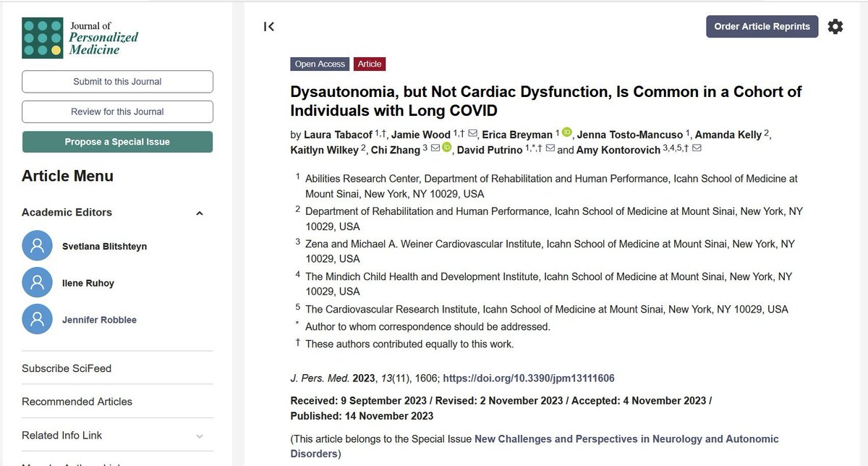Open the article settings gear icon
Screen dimensions: 868x466
(x=835, y=26)
